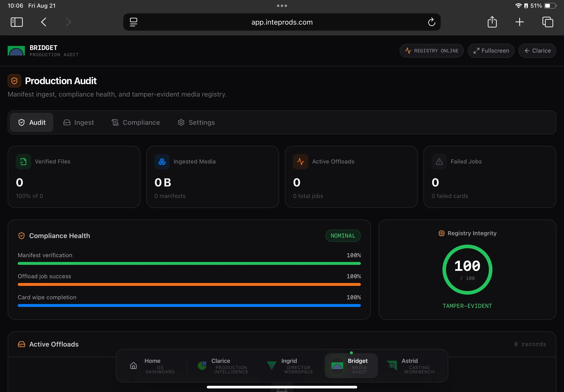Screen dimensions: 564x392
Task: Show the Safari tab overview
Action: click(548, 22)
